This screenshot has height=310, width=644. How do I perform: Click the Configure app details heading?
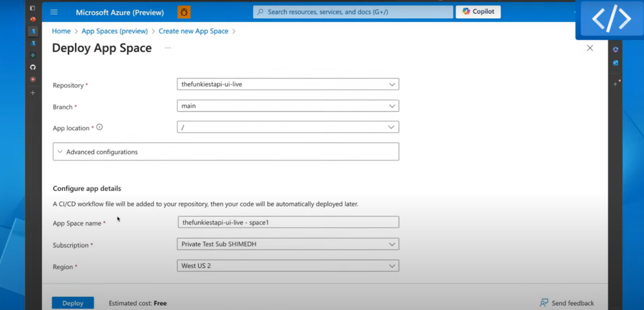click(87, 189)
